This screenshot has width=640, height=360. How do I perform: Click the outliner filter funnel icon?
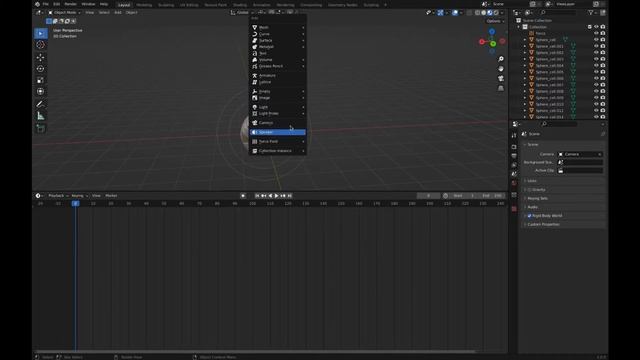pyautogui.click(x=591, y=13)
